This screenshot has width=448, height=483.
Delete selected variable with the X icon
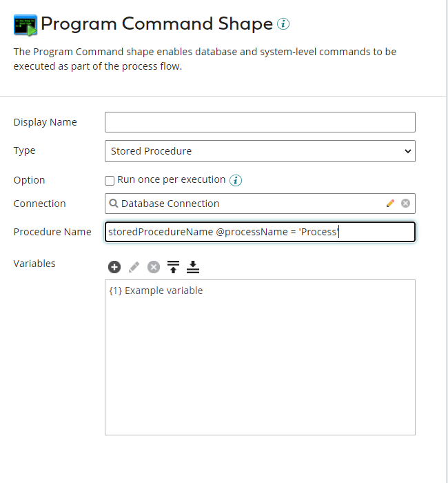[x=154, y=267]
